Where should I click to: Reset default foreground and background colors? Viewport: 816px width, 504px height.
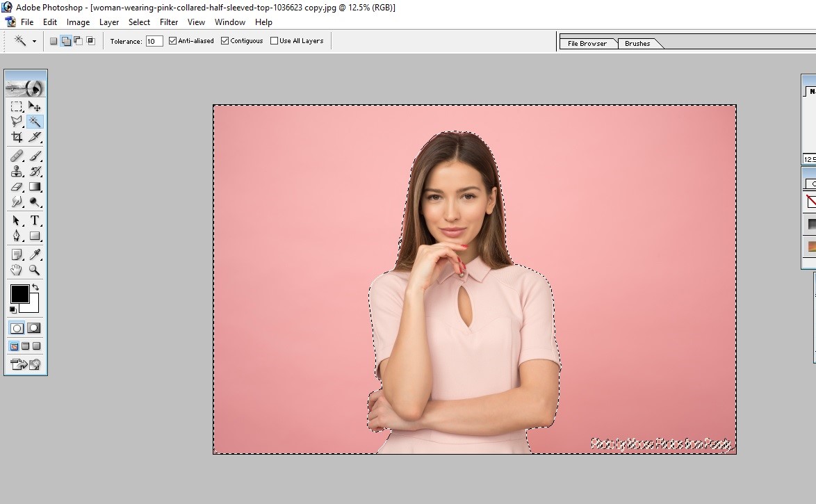[x=13, y=310]
